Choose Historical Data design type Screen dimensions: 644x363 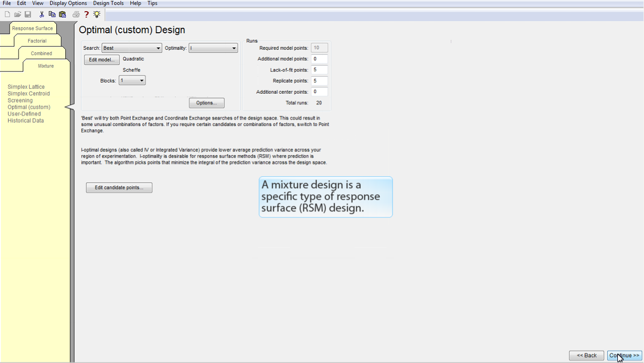click(x=26, y=121)
